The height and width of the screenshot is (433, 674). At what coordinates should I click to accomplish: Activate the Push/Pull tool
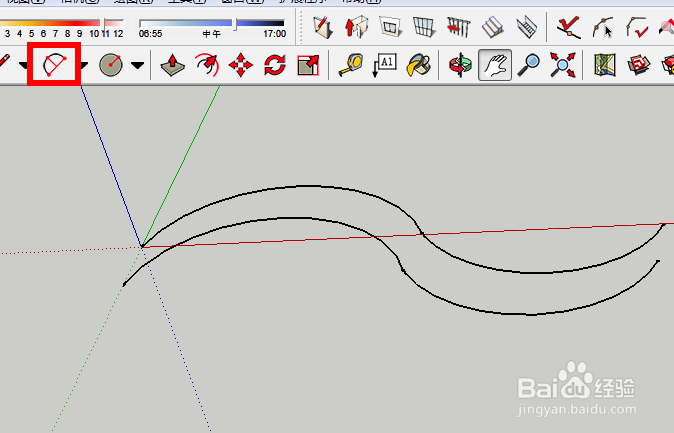coord(172,65)
